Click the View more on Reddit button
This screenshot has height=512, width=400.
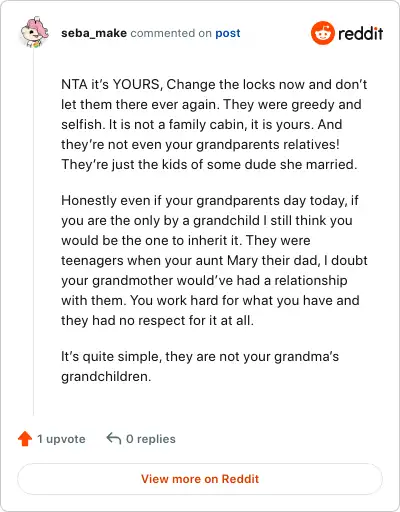tap(200, 479)
